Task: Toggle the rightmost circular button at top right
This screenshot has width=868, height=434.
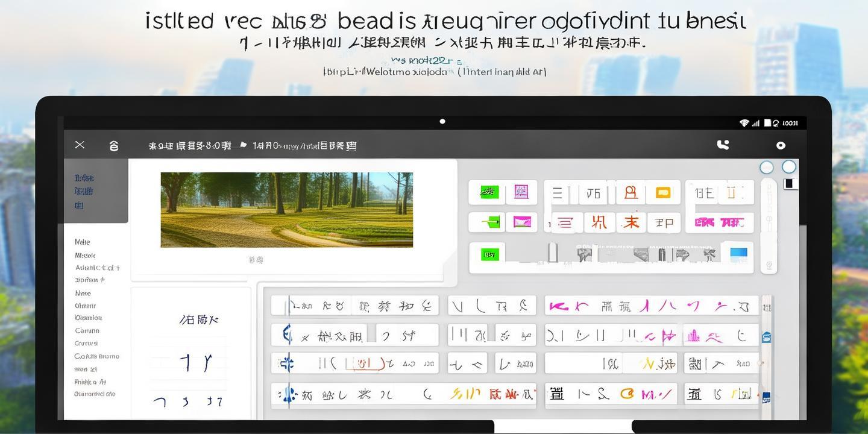Action: 788,167
